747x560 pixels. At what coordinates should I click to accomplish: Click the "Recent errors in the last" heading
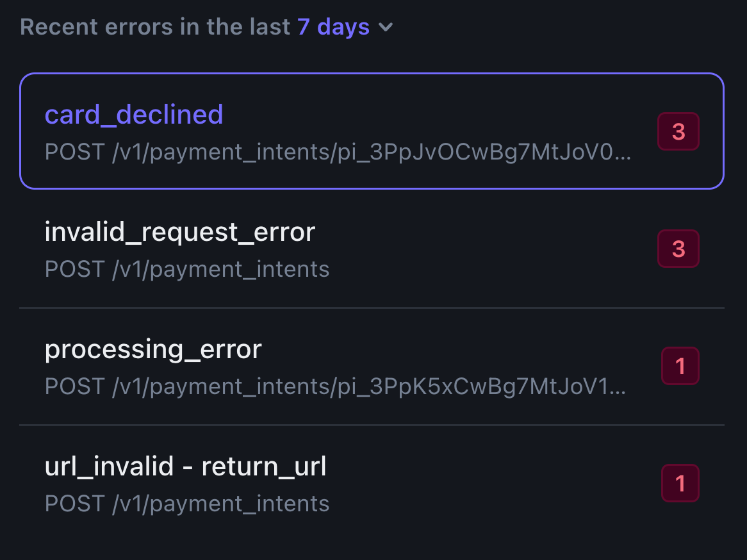(156, 27)
